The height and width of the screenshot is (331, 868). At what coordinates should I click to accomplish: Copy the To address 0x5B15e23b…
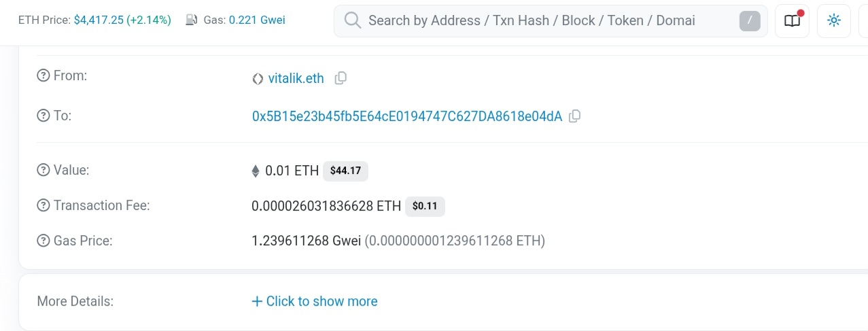574,116
